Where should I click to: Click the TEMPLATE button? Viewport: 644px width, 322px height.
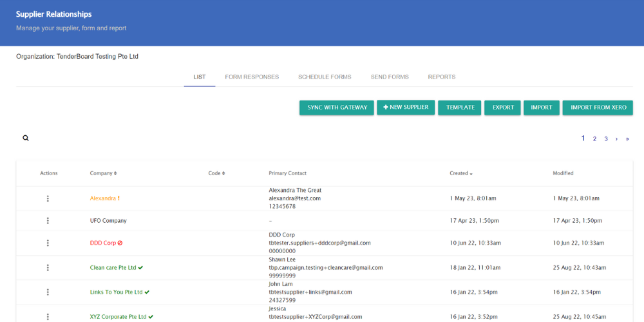point(460,108)
